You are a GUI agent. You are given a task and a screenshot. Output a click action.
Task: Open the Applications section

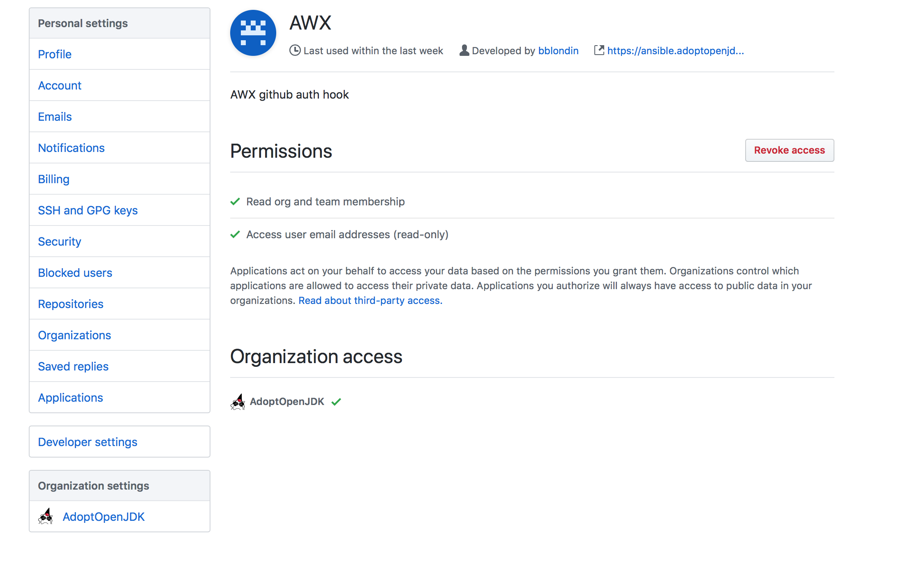pos(70,397)
